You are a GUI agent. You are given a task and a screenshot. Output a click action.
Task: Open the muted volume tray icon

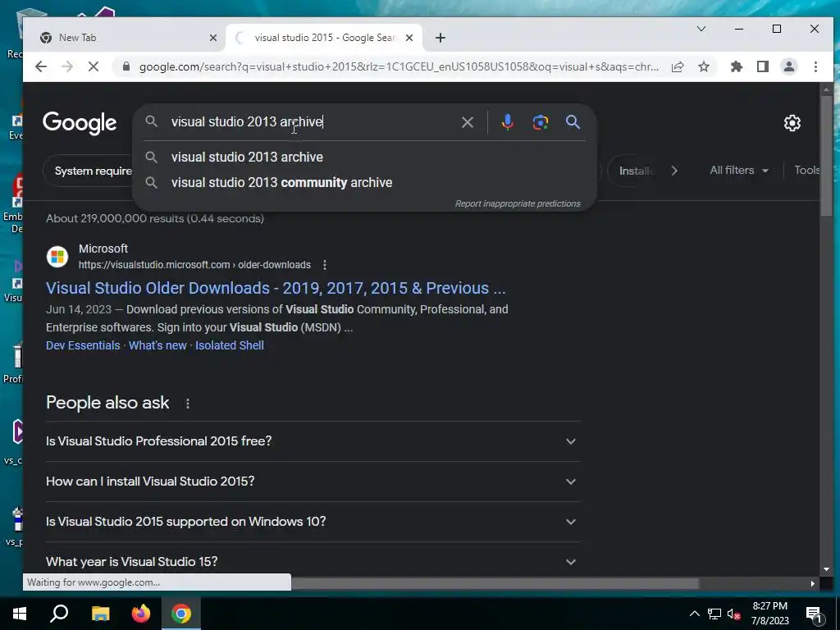click(x=733, y=614)
